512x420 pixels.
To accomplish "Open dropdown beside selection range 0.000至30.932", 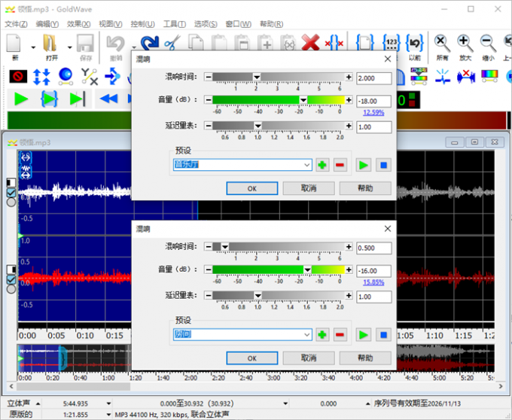I will [285, 403].
